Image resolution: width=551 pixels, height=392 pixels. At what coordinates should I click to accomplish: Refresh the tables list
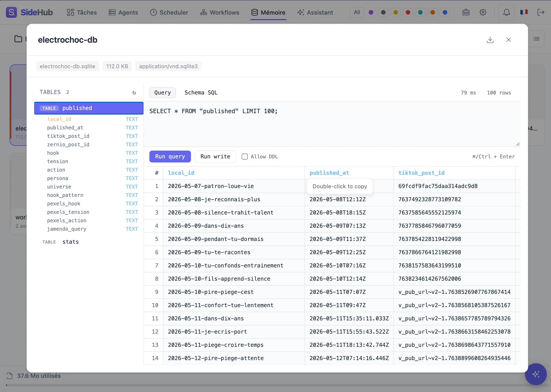pos(134,92)
